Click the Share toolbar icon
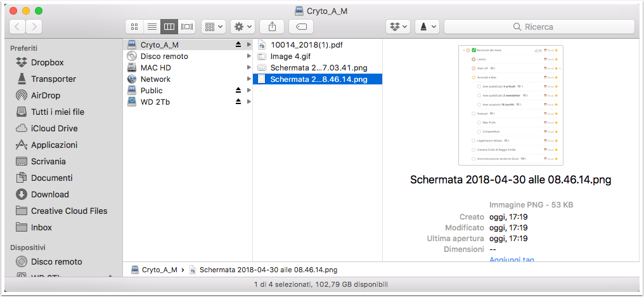This screenshot has height=297, width=644. (x=271, y=27)
